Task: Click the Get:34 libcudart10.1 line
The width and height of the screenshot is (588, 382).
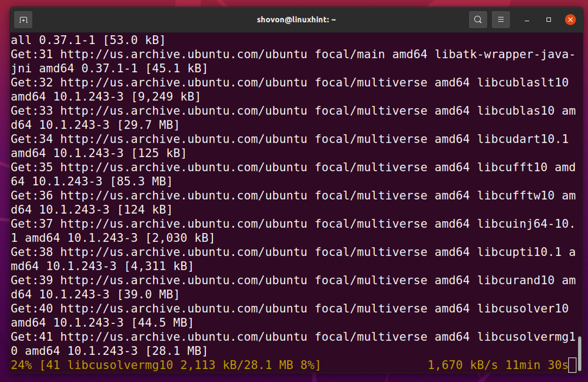Action: click(289, 146)
